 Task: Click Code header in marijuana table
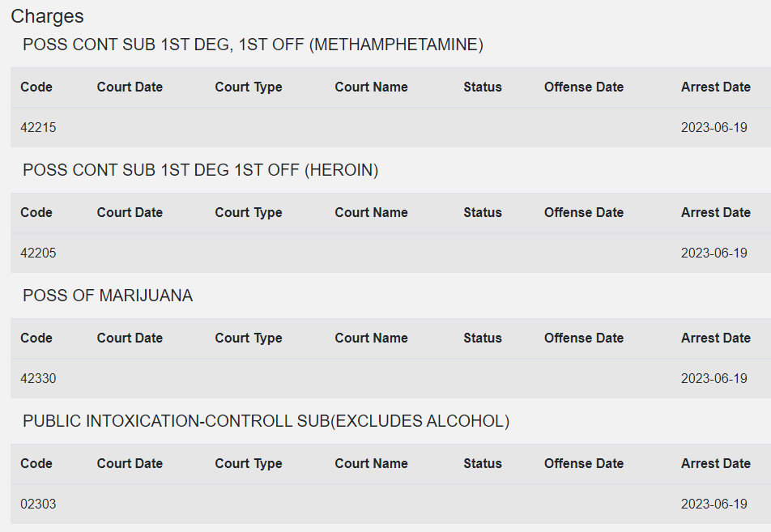coord(36,338)
